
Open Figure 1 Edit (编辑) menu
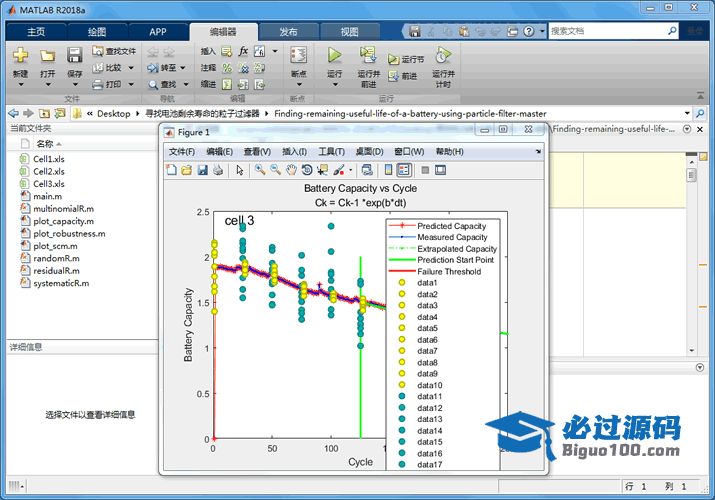[x=219, y=152]
